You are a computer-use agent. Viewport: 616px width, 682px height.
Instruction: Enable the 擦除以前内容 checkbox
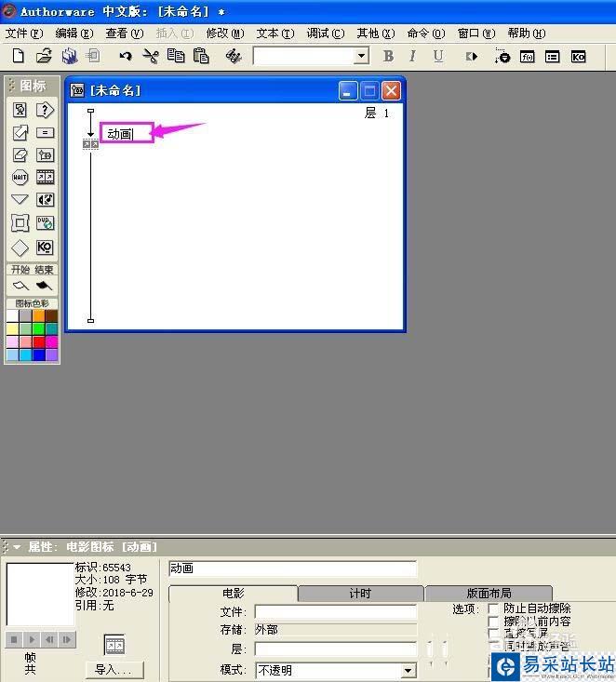pos(493,622)
